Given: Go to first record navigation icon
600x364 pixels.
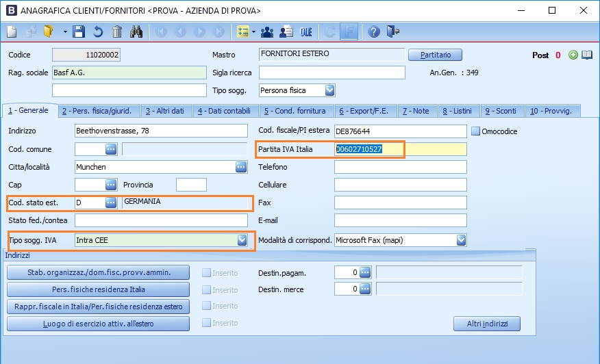Looking at the screenshot, I should coord(161,31).
